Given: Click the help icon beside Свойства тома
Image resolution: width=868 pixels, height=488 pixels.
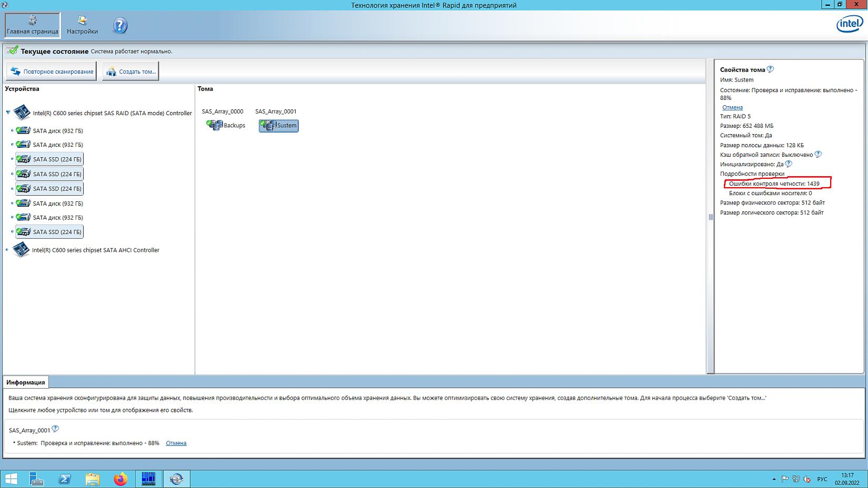Looking at the screenshot, I should [x=770, y=69].
